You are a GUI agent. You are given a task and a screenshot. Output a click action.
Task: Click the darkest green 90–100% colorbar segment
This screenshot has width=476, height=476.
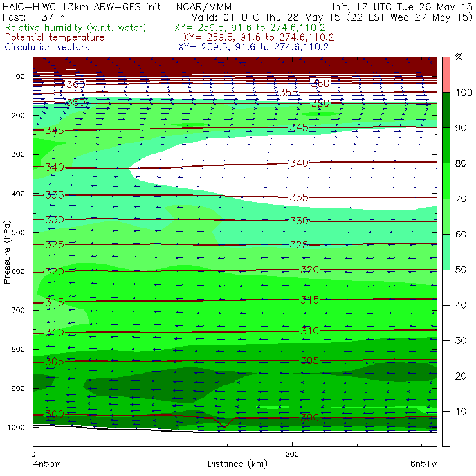click(446, 110)
